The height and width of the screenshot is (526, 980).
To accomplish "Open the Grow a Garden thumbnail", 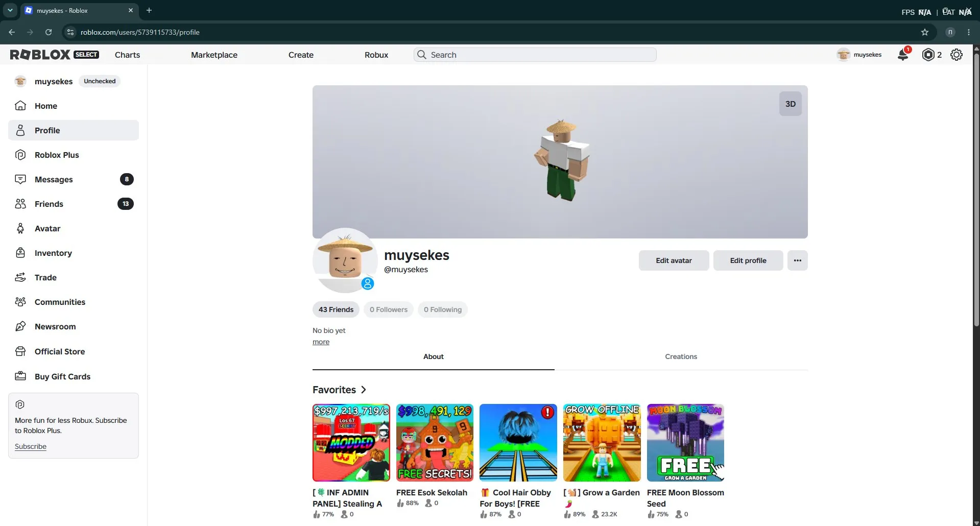I will pos(602,443).
